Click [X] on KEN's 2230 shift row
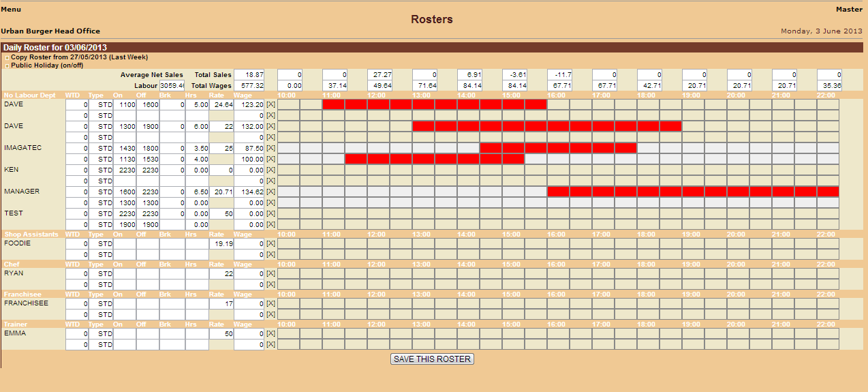868x392 pixels. [x=270, y=170]
